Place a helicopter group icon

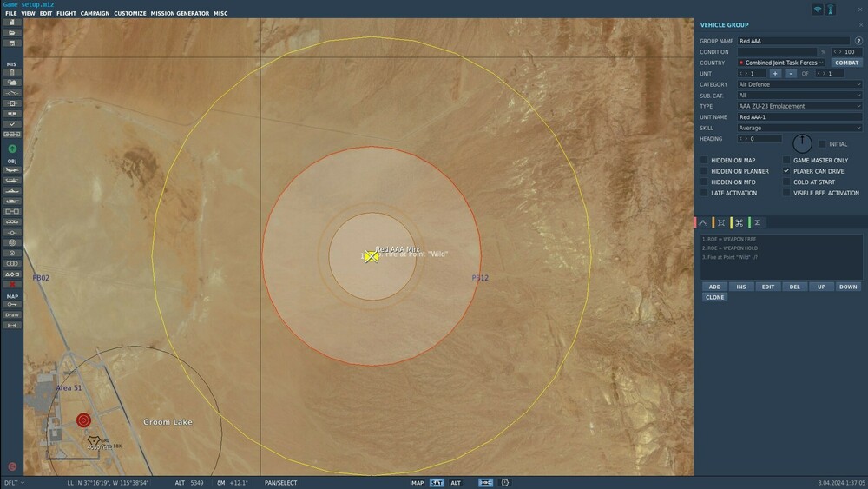(x=12, y=181)
